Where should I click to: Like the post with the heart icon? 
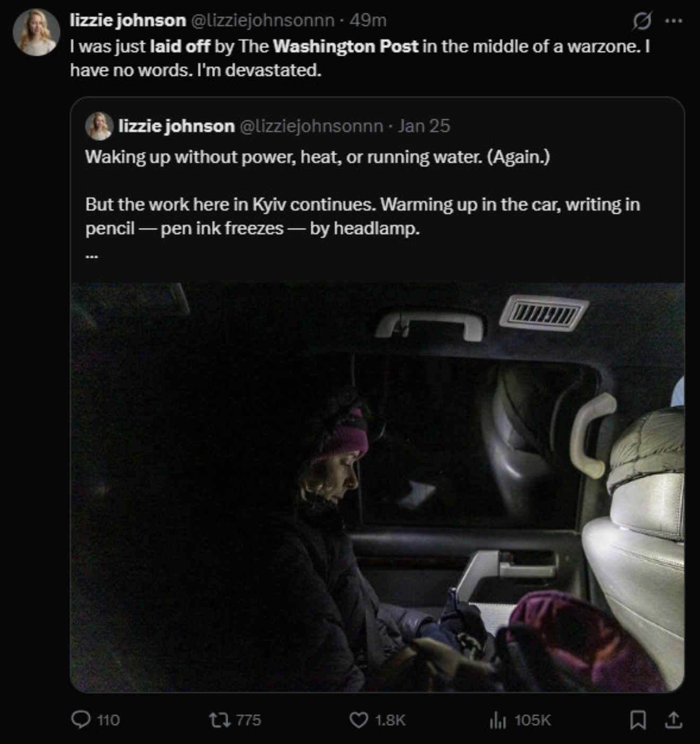pyautogui.click(x=358, y=720)
